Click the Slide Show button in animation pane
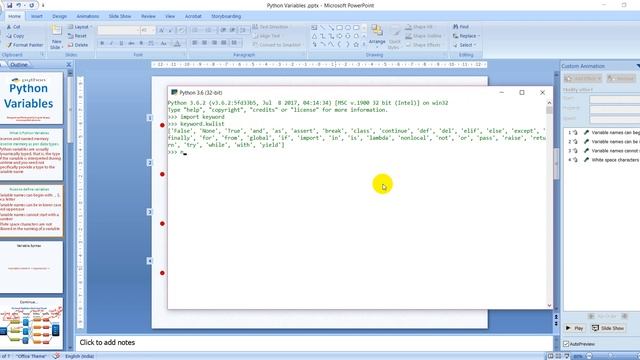 tap(608, 328)
